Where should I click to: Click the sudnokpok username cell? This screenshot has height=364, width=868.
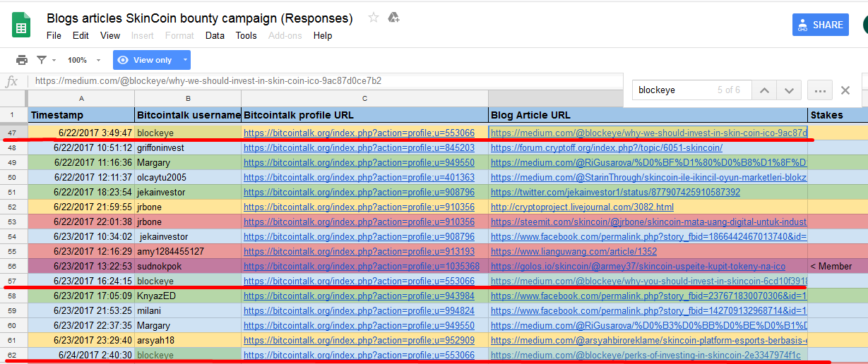pyautogui.click(x=188, y=267)
